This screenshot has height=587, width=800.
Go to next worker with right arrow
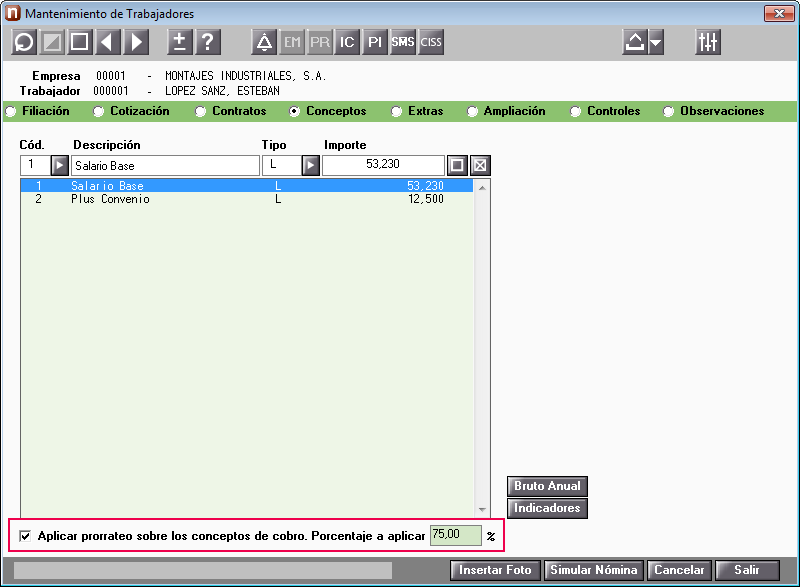[135, 42]
